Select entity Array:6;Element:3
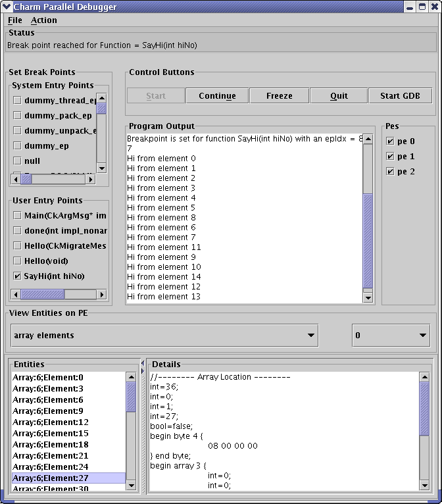 coord(69,389)
